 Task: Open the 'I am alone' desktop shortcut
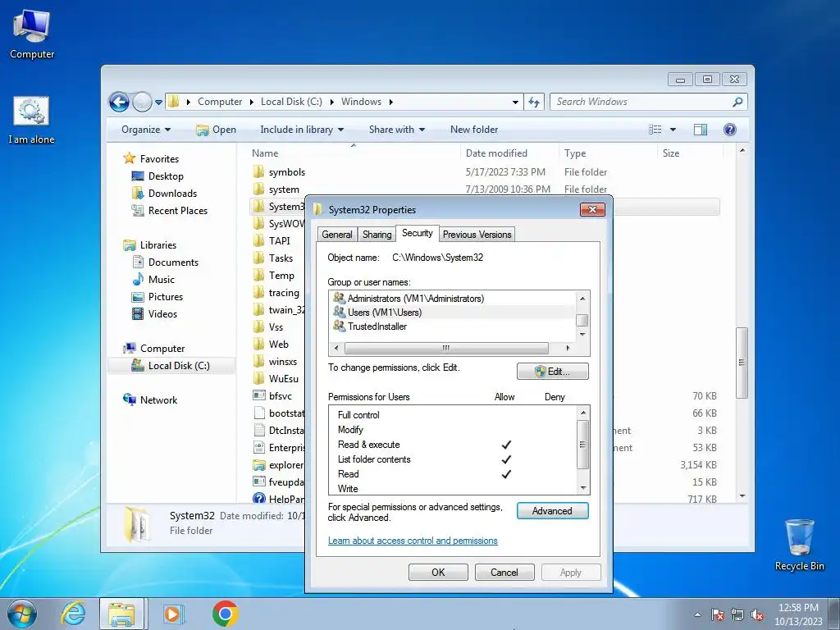click(31, 120)
